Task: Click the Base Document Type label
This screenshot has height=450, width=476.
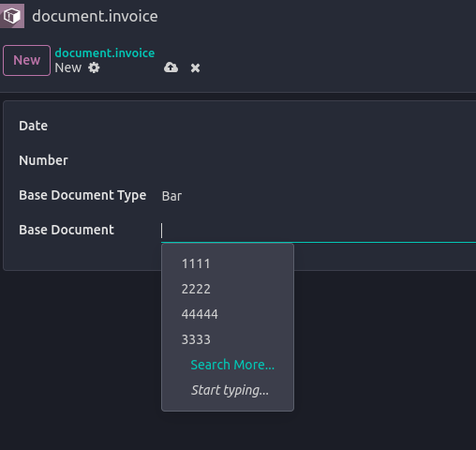Action: [x=82, y=195]
